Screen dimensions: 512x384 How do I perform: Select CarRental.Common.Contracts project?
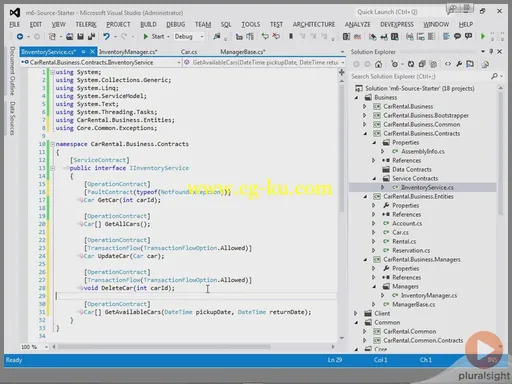click(x=423, y=340)
